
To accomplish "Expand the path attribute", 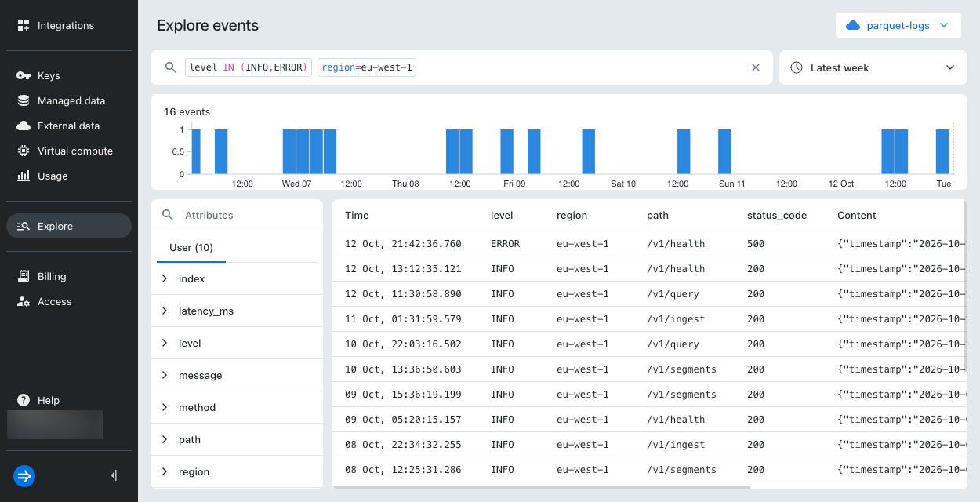I will 165,439.
